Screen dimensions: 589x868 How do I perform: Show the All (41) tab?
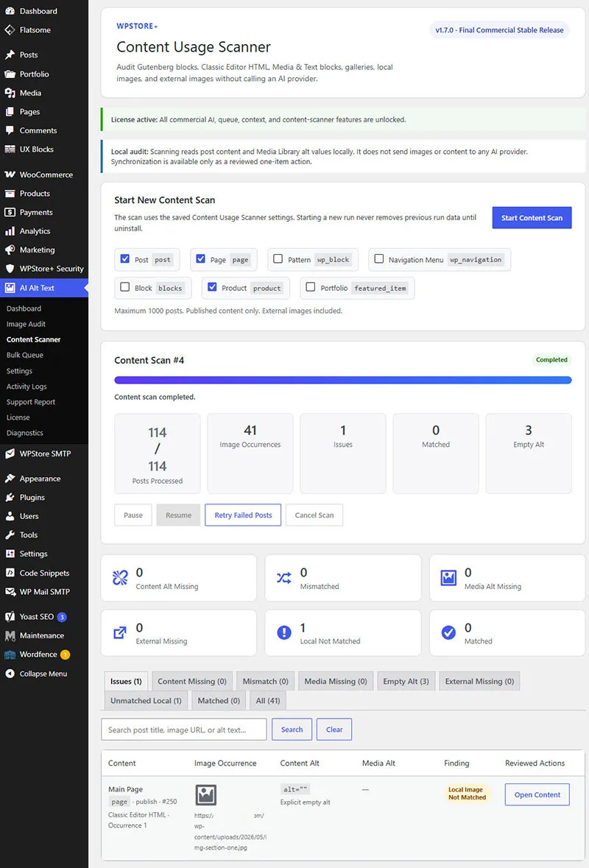pyautogui.click(x=268, y=700)
